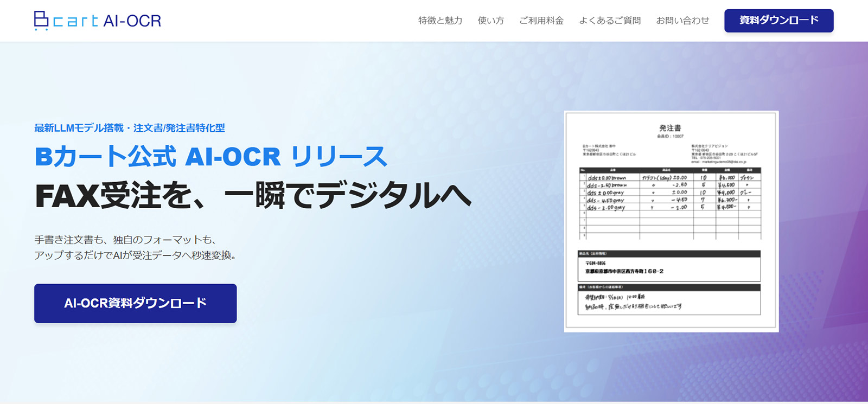Click the line 手書き注文書も、独自のフォーマットも、

pyautogui.click(x=126, y=240)
